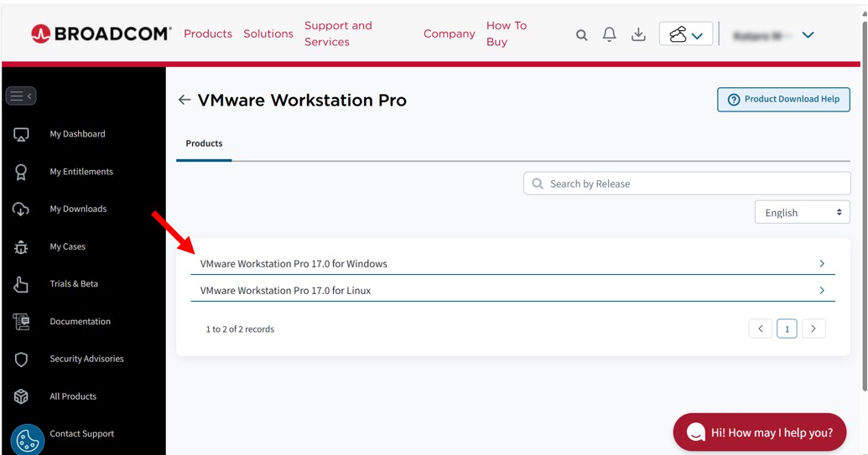Open the cloud portal selector dropdown
This screenshot has height=455, width=868.
click(x=686, y=34)
